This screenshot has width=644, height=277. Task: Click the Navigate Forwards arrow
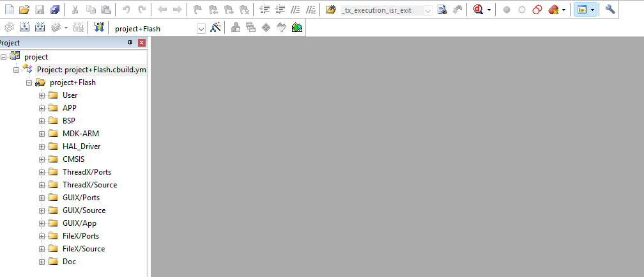pyautogui.click(x=178, y=10)
